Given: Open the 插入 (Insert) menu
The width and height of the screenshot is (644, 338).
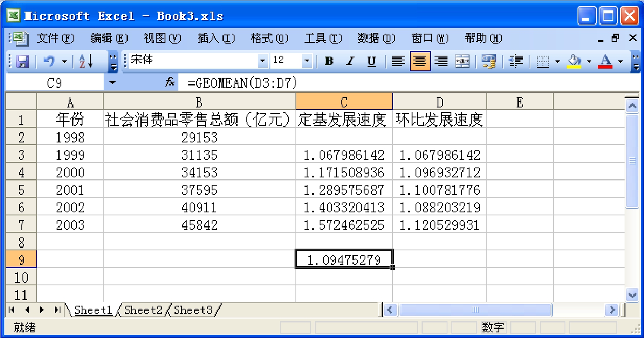Looking at the screenshot, I should click(x=216, y=38).
